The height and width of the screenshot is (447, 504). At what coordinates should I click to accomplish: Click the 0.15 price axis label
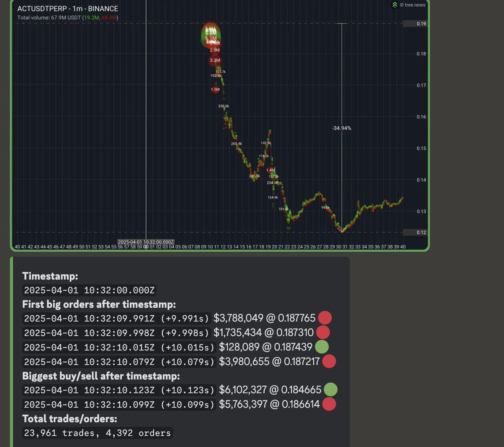[x=421, y=148]
